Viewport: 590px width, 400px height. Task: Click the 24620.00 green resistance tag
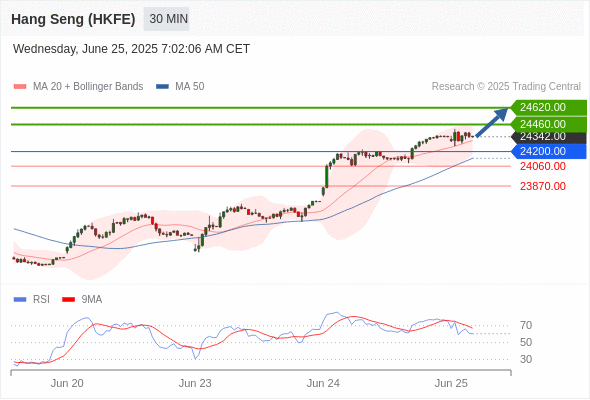click(549, 107)
